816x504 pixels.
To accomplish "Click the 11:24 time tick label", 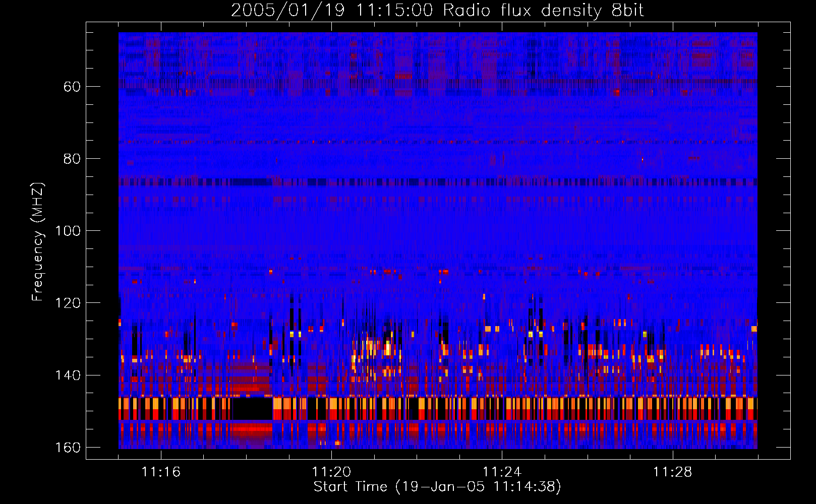I will click(502, 472).
